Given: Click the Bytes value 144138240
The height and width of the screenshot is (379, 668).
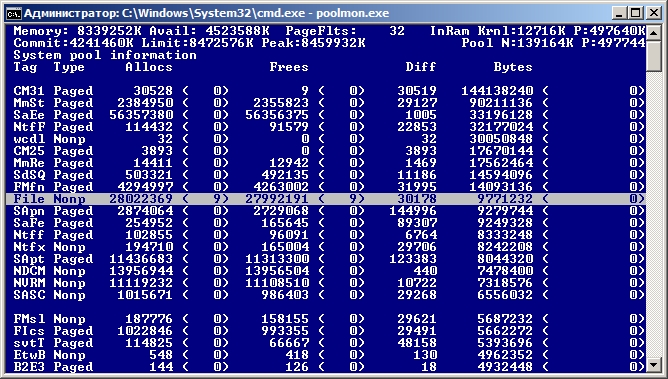Looking at the screenshot, I should (x=498, y=91).
